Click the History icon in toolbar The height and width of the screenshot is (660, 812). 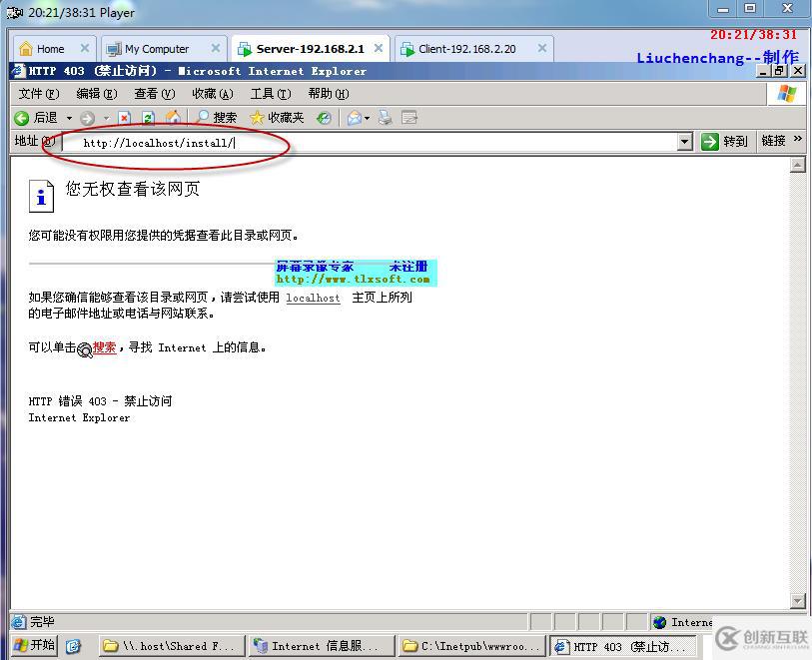coord(324,118)
